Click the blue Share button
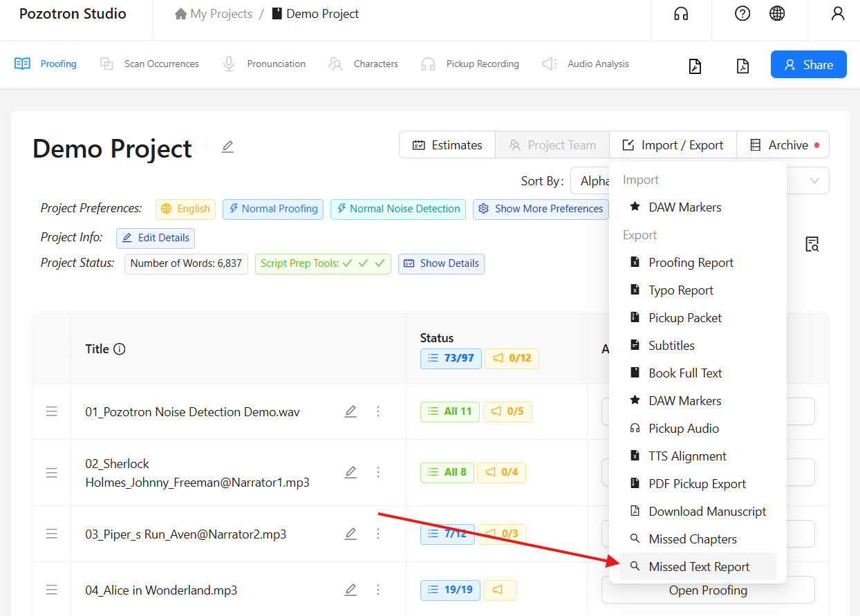This screenshot has height=616, width=860. click(x=808, y=64)
